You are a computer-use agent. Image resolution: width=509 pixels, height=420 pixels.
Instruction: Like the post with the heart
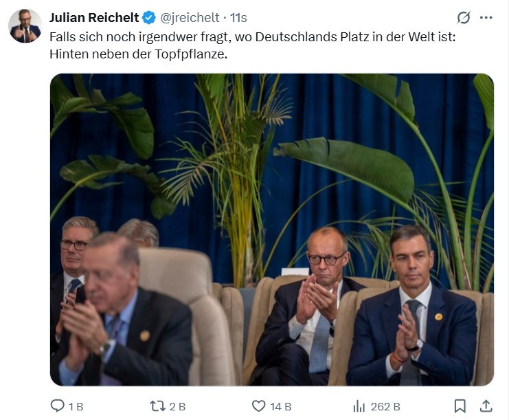point(258,406)
